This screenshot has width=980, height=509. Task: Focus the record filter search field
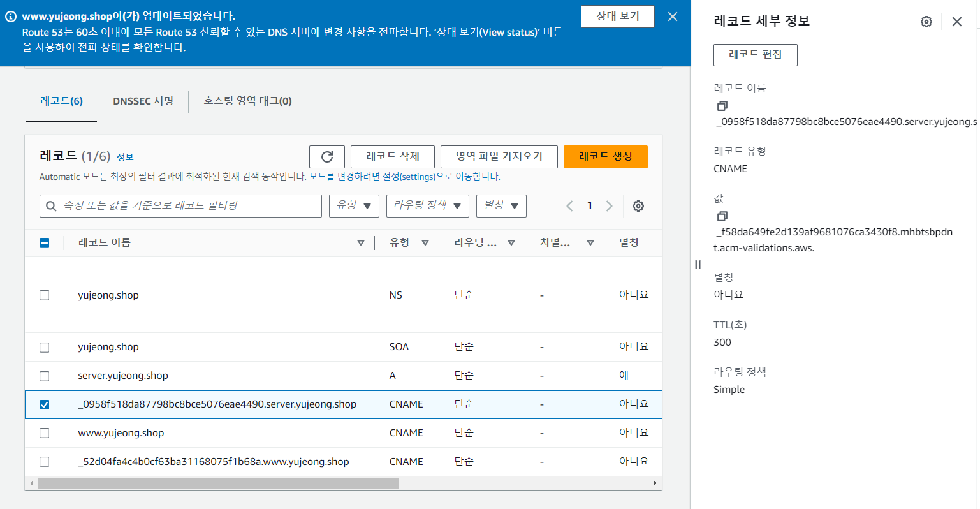(180, 206)
